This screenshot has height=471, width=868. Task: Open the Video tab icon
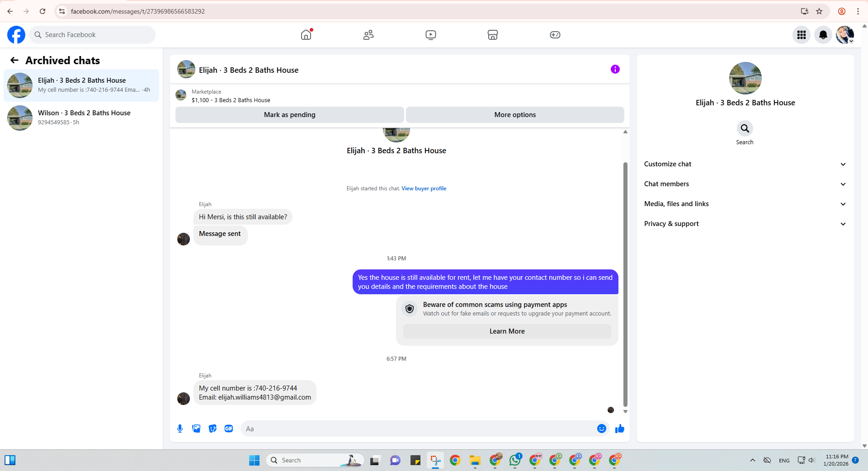(431, 35)
